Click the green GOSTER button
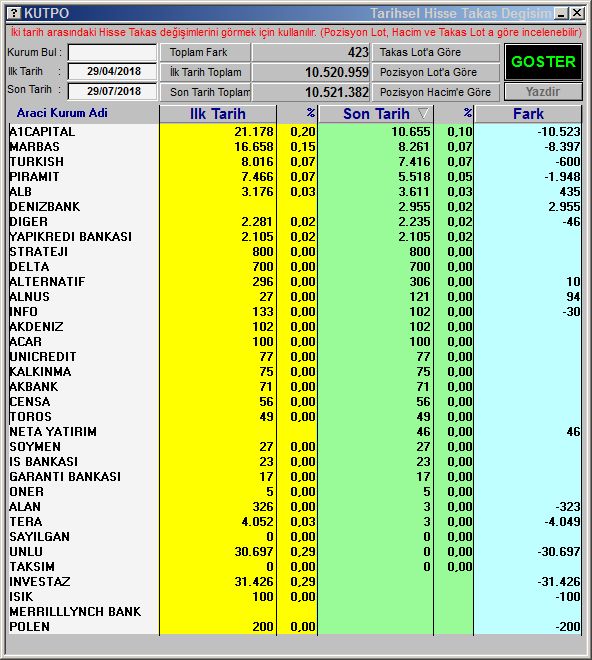 [543, 62]
